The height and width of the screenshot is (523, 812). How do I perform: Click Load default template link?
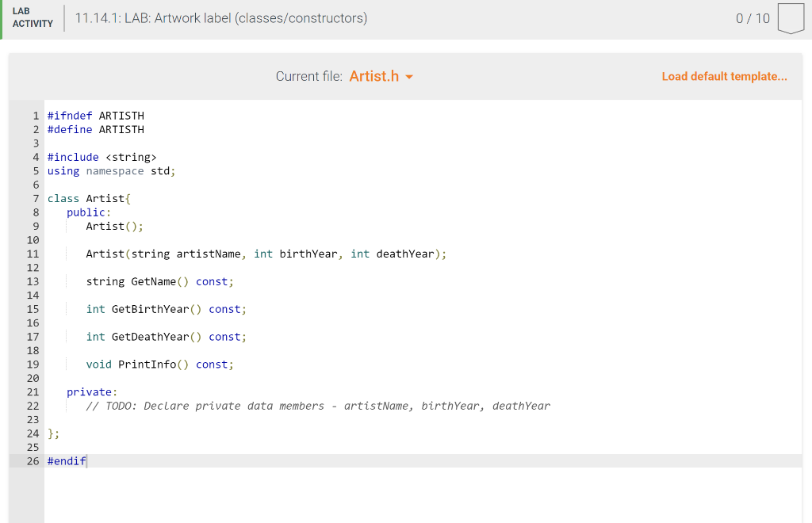[x=724, y=76]
